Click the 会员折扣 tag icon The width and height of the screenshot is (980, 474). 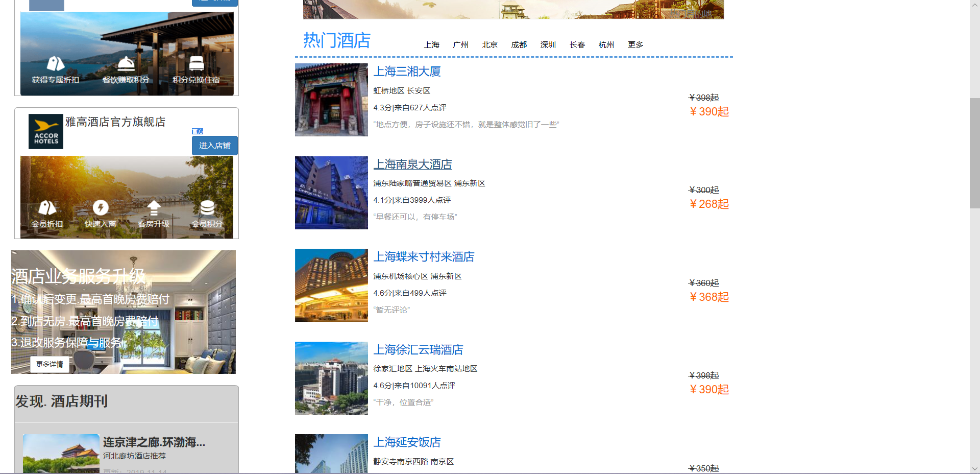tap(47, 208)
